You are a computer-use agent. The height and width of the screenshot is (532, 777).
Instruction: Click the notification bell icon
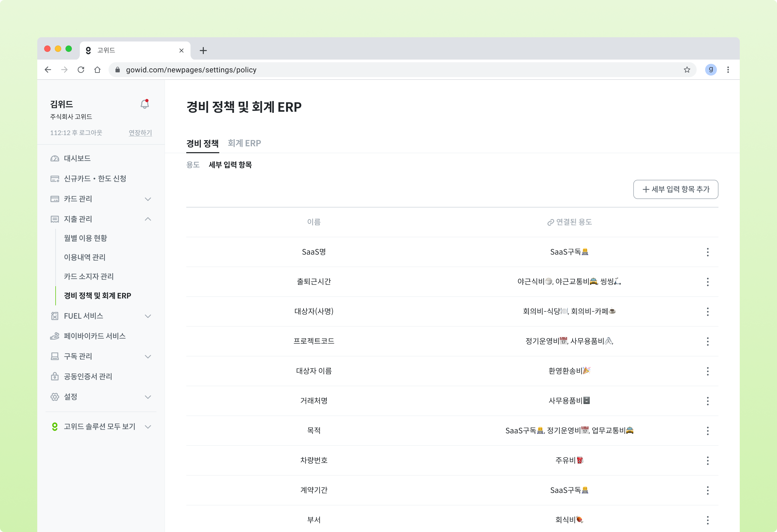pyautogui.click(x=144, y=104)
